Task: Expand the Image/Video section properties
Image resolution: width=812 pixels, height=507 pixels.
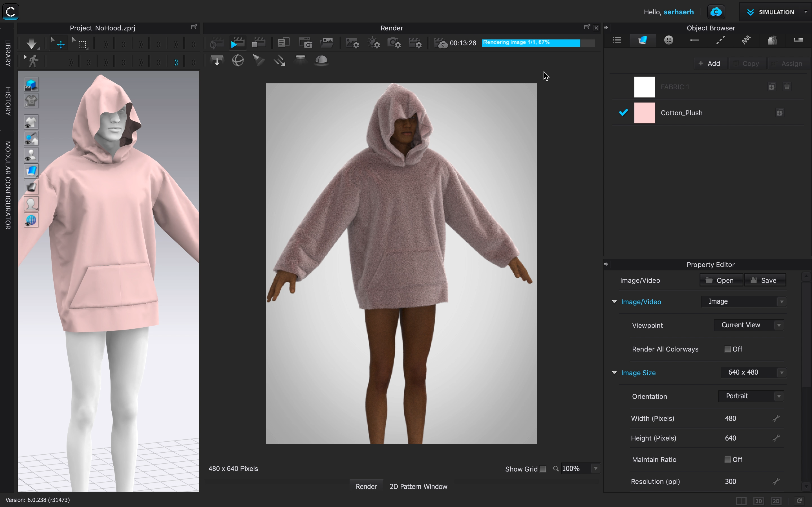Action: pyautogui.click(x=614, y=301)
